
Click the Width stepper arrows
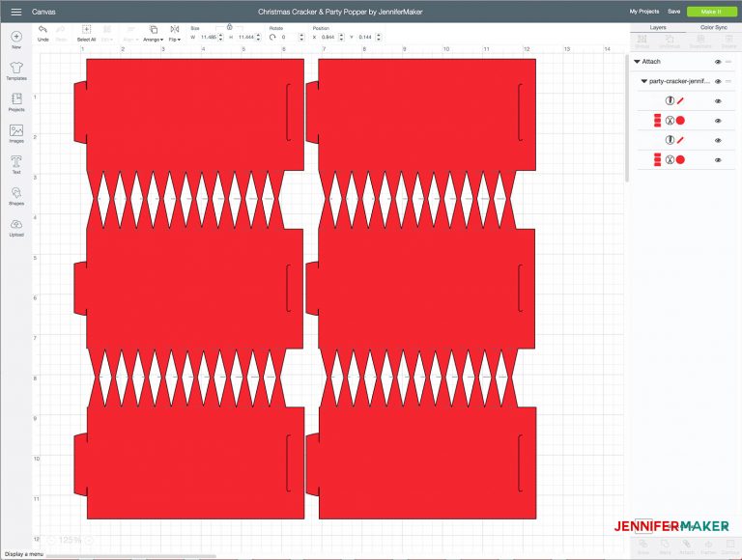tap(220, 37)
